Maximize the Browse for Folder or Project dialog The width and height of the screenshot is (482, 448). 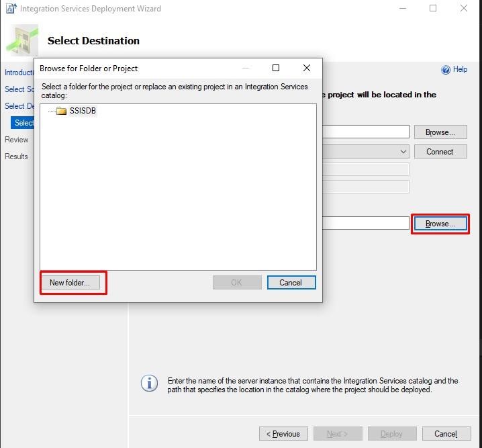click(276, 68)
